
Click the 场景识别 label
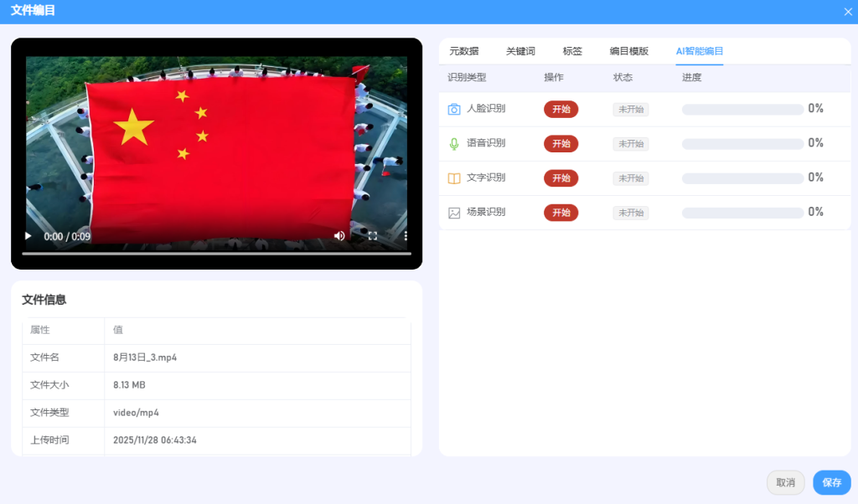[486, 212]
